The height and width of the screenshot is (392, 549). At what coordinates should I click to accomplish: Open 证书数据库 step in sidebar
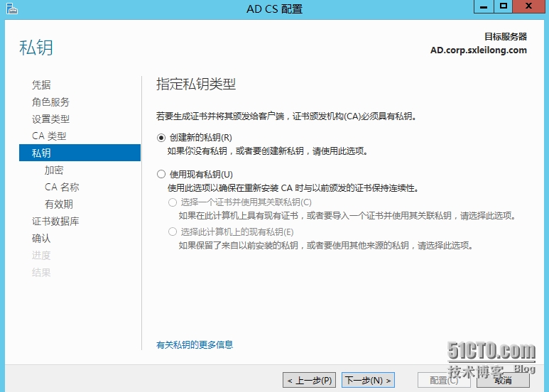(55, 221)
